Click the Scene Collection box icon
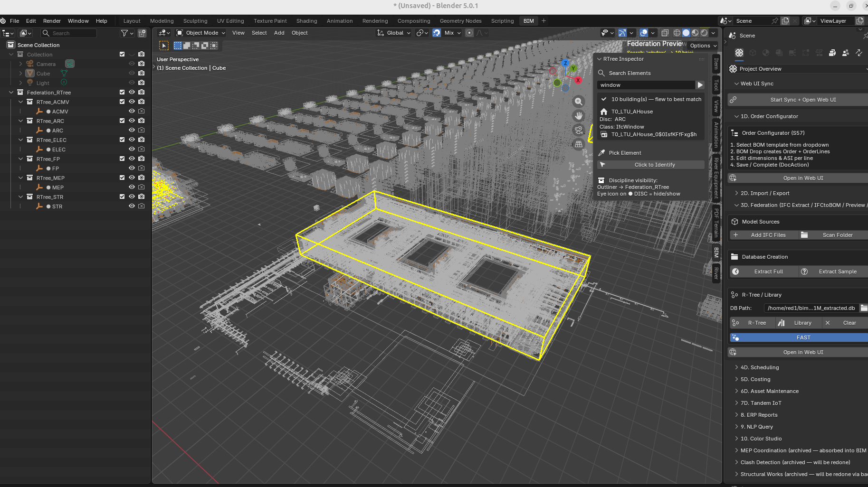The height and width of the screenshot is (487, 868). tap(10, 45)
